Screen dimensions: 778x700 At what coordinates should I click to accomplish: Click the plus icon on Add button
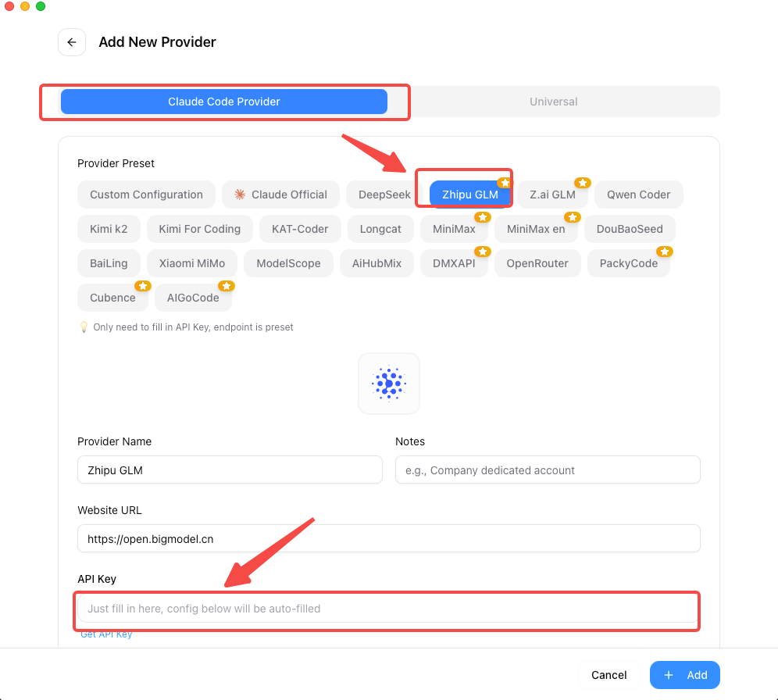pos(668,675)
